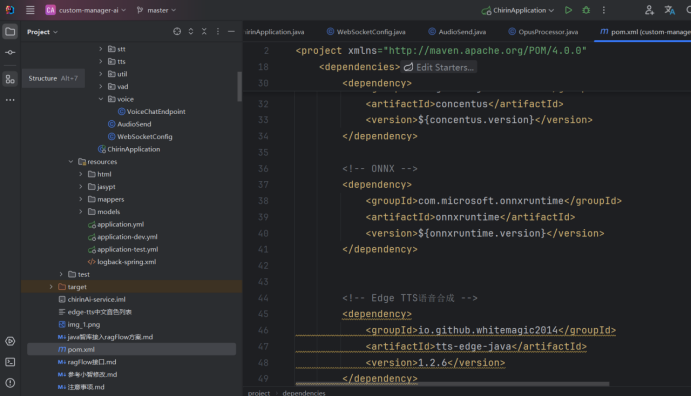Switch to AudioSend.java tab
Viewport: 692px width, 396px height.
[457, 32]
